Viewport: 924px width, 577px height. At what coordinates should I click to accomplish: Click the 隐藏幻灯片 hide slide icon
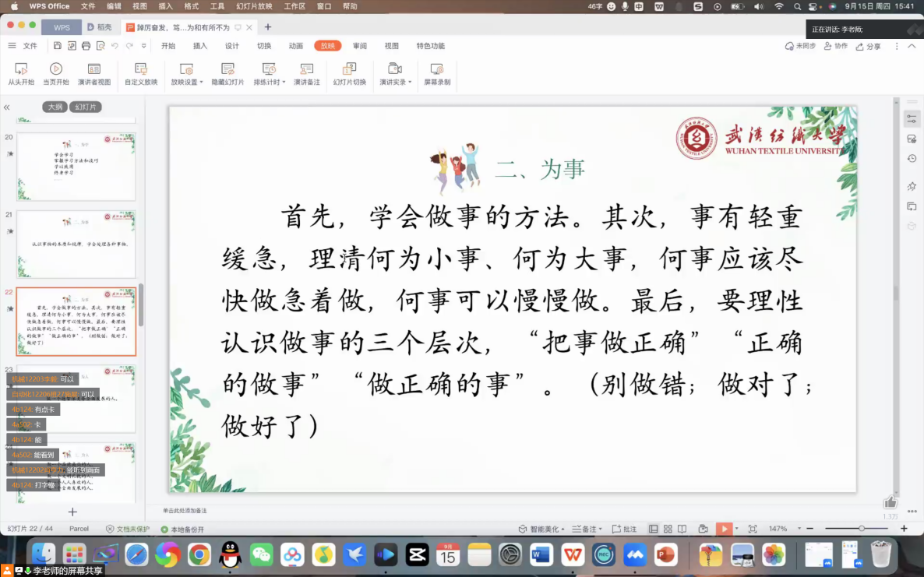[227, 73]
